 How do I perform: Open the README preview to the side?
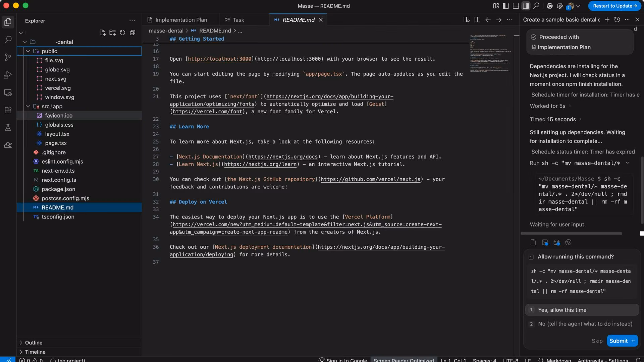tap(466, 20)
